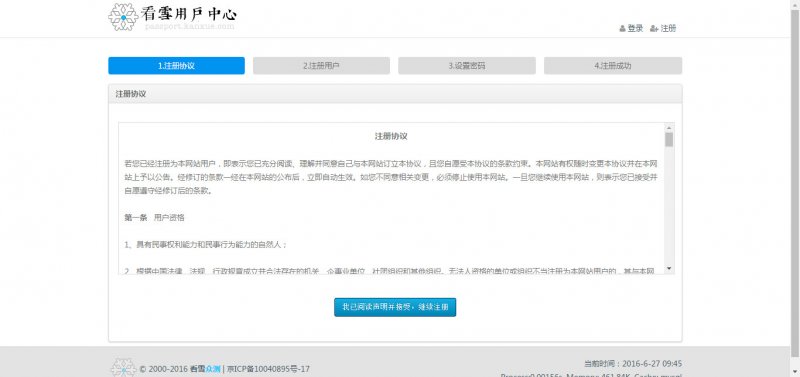Click the agreement scrollbar thumb
The height and width of the screenshot is (377, 800).
point(669,139)
